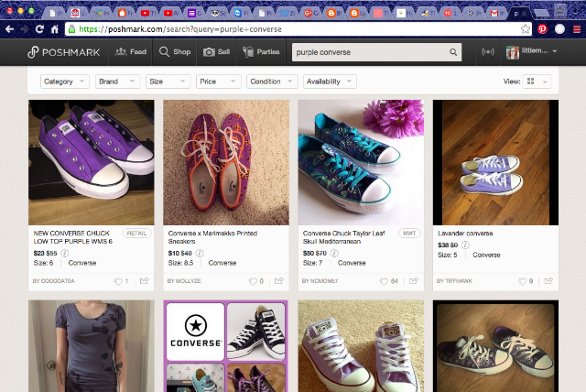
Task: Click the RETAIL badge on first listing
Action: (136, 234)
